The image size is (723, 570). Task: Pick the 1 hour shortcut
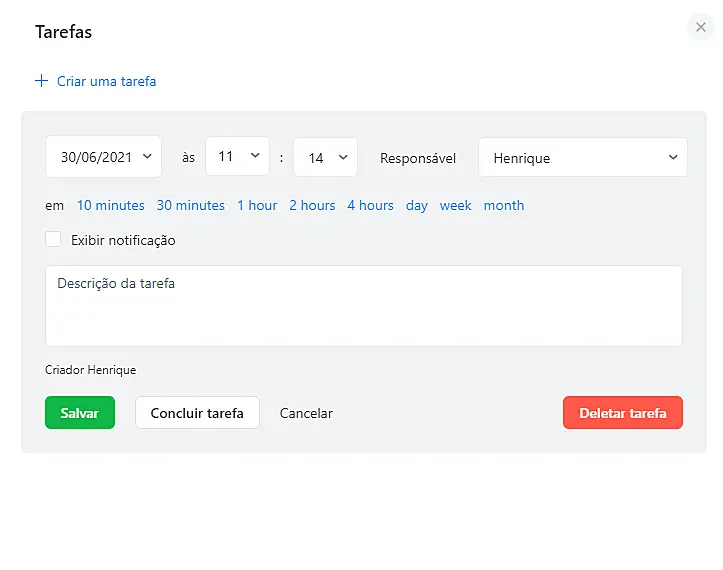[x=257, y=205]
